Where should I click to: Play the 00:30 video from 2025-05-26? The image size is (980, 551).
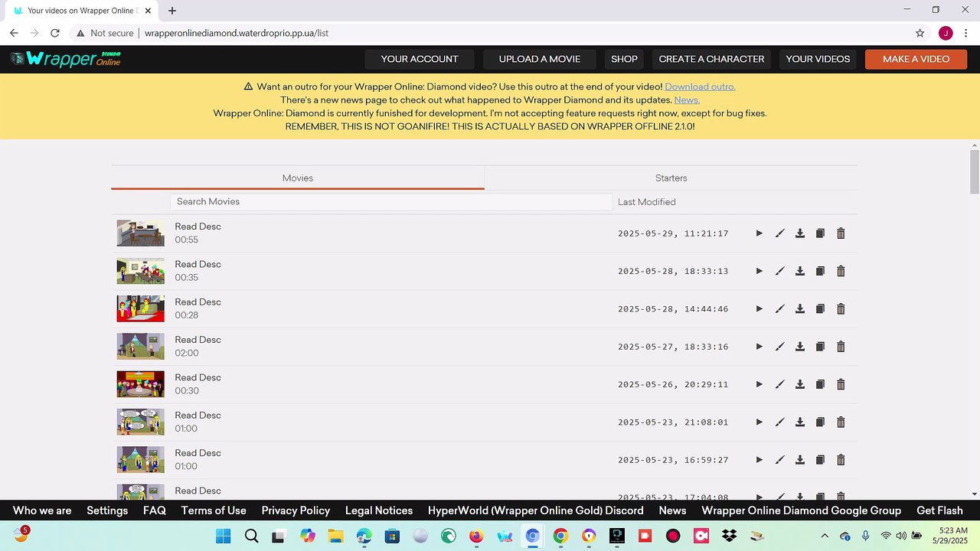pyautogui.click(x=759, y=384)
